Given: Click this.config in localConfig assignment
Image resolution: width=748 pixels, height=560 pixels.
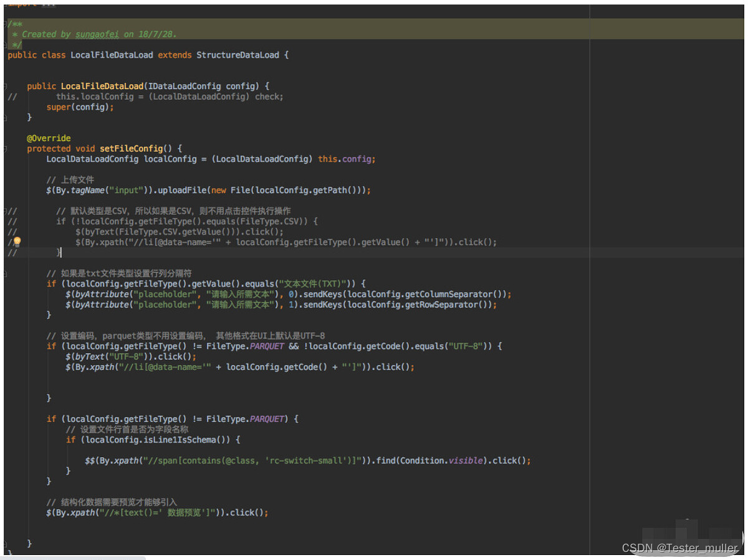Looking at the screenshot, I should [x=346, y=159].
